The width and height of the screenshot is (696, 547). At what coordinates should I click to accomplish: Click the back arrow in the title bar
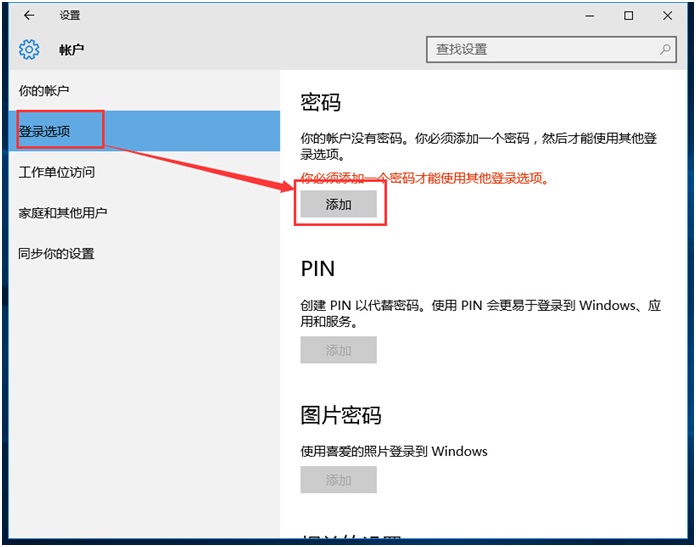pyautogui.click(x=29, y=16)
